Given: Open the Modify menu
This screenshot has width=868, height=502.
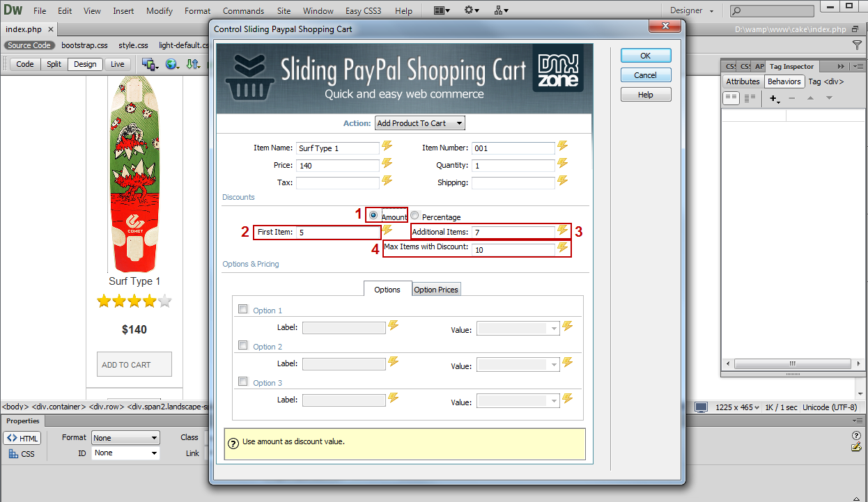Looking at the screenshot, I should [160, 11].
